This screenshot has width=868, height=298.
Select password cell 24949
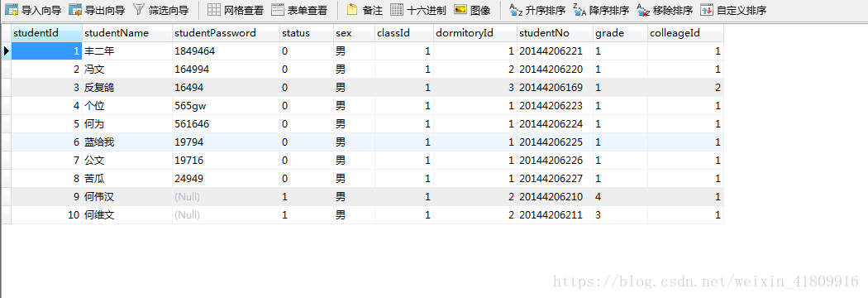coord(226,179)
